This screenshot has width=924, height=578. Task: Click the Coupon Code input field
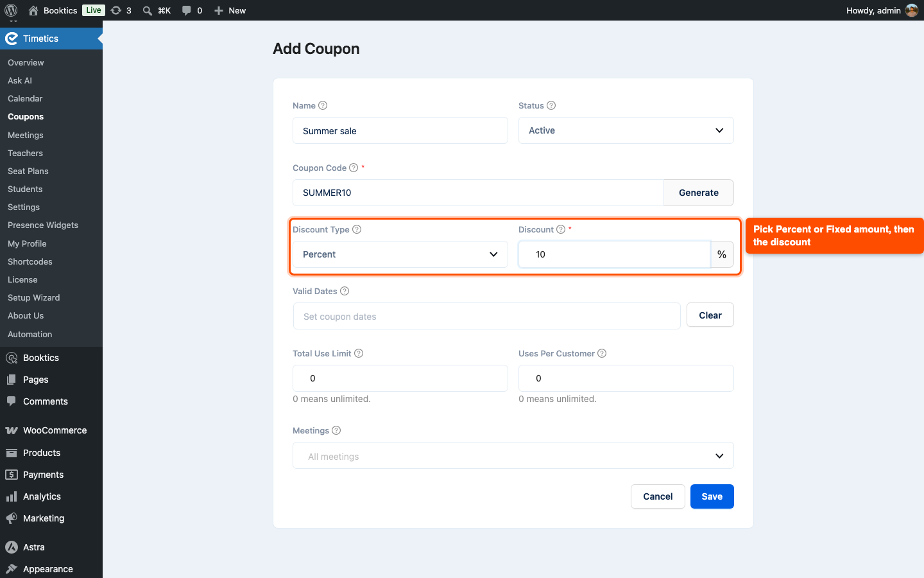coord(478,193)
